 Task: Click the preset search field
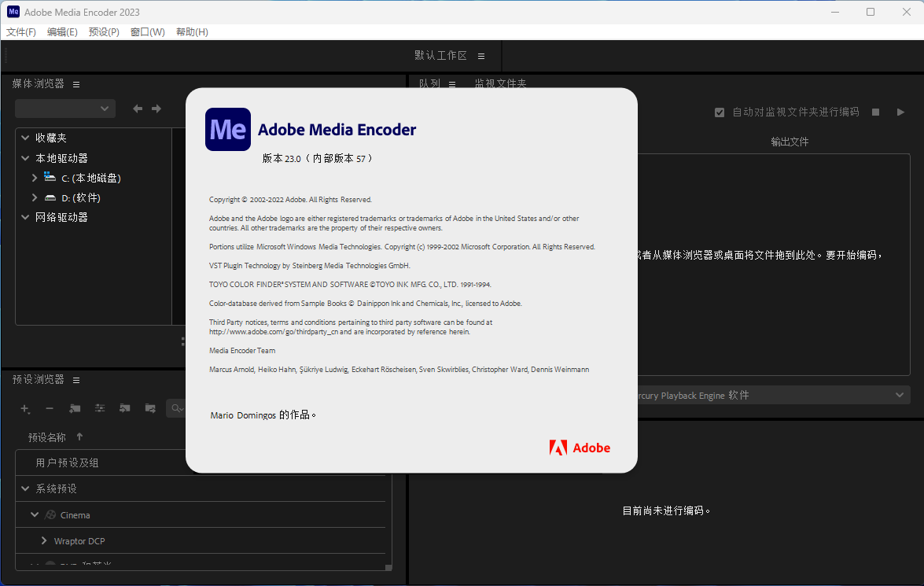pos(176,408)
